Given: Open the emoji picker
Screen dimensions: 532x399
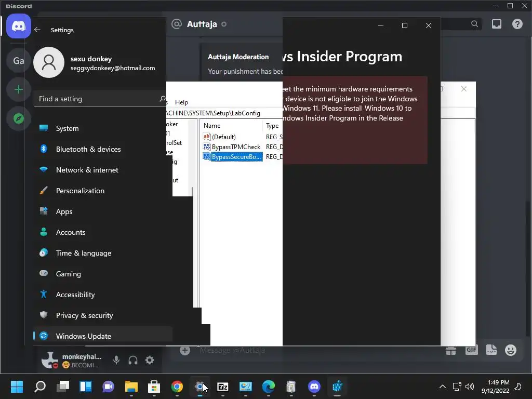Looking at the screenshot, I should tap(511, 350).
